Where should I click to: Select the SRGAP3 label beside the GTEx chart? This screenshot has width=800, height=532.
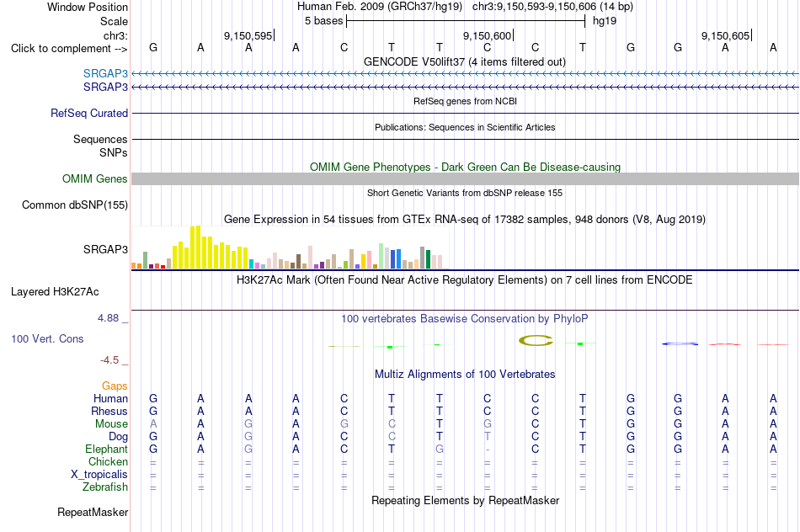click(105, 249)
